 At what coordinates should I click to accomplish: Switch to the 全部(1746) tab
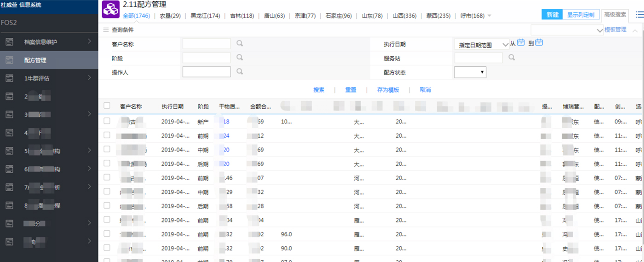[x=137, y=16]
